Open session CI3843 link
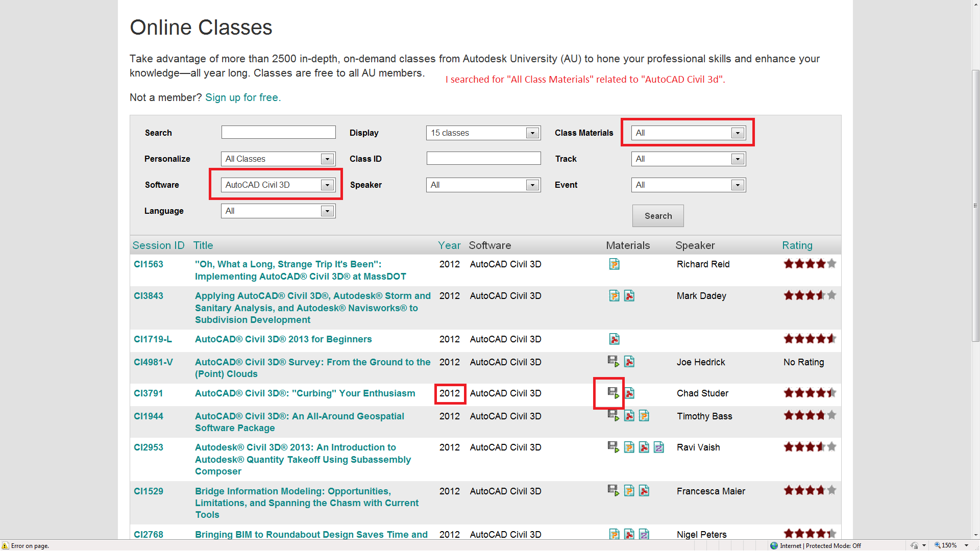 (149, 296)
